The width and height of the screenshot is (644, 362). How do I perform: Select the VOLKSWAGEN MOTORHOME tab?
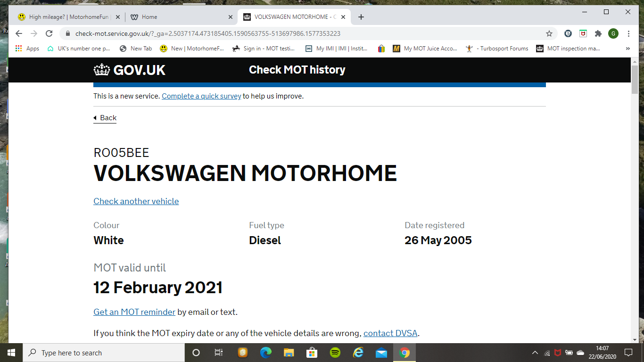coord(294,17)
